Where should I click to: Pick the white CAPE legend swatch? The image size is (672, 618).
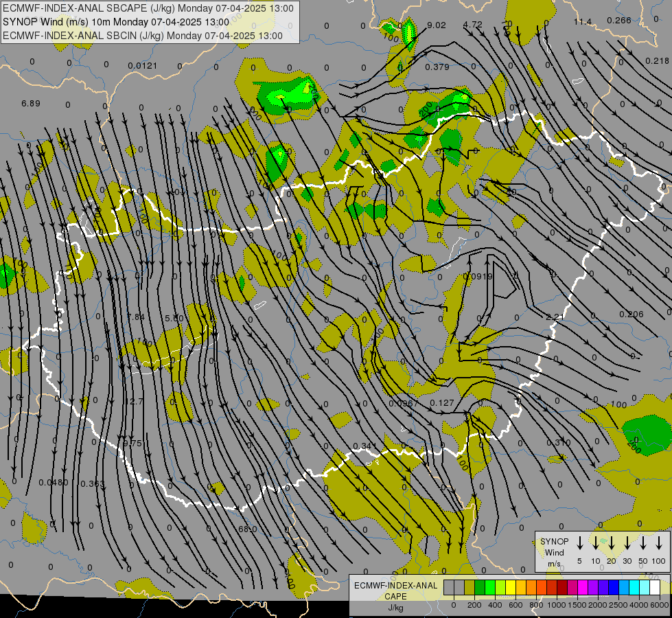coord(655,588)
